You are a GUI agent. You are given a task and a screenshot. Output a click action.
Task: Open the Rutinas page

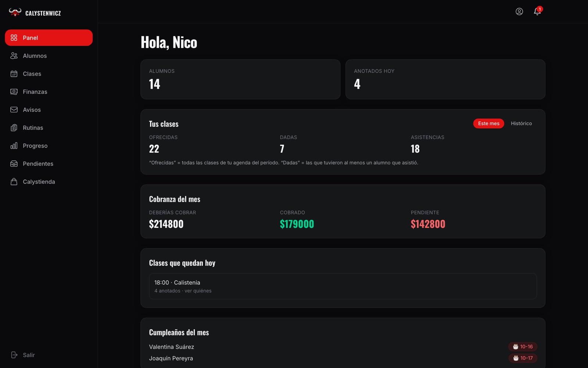coord(49,128)
